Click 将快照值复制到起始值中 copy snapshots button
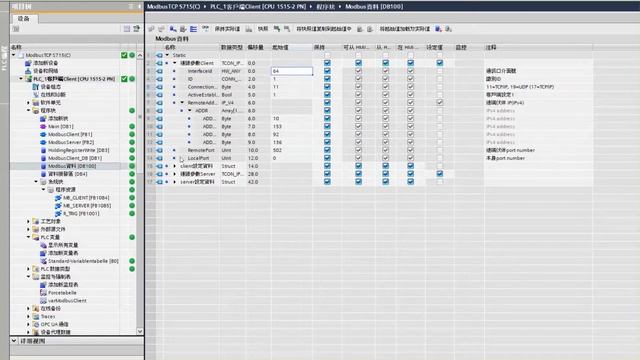Screen dimensions: 640x360 click(324, 29)
